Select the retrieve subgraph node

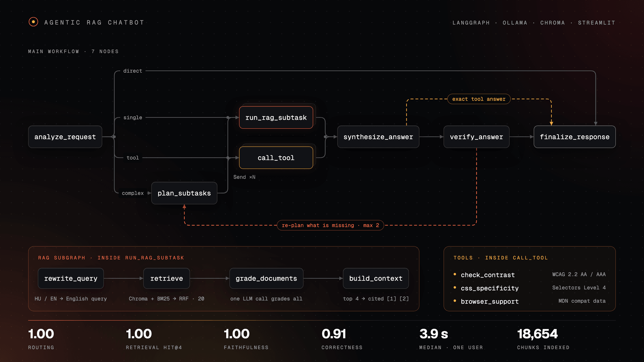pyautogui.click(x=167, y=278)
